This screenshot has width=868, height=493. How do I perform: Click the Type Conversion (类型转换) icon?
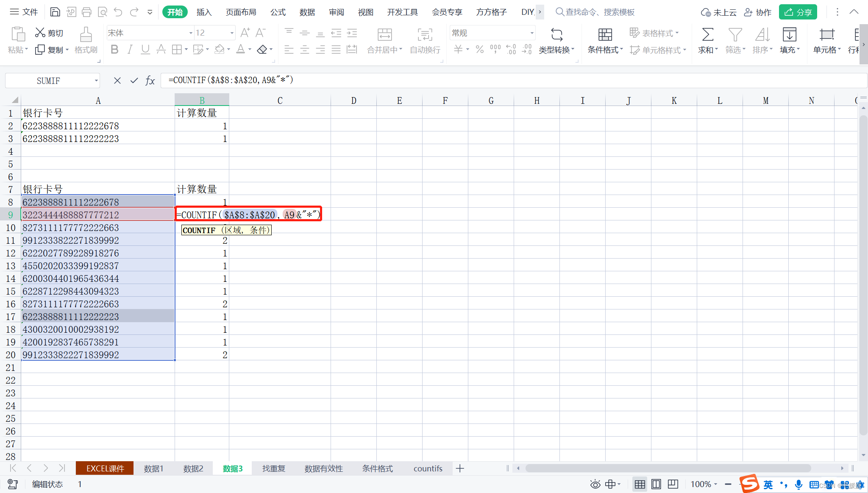pyautogui.click(x=556, y=35)
